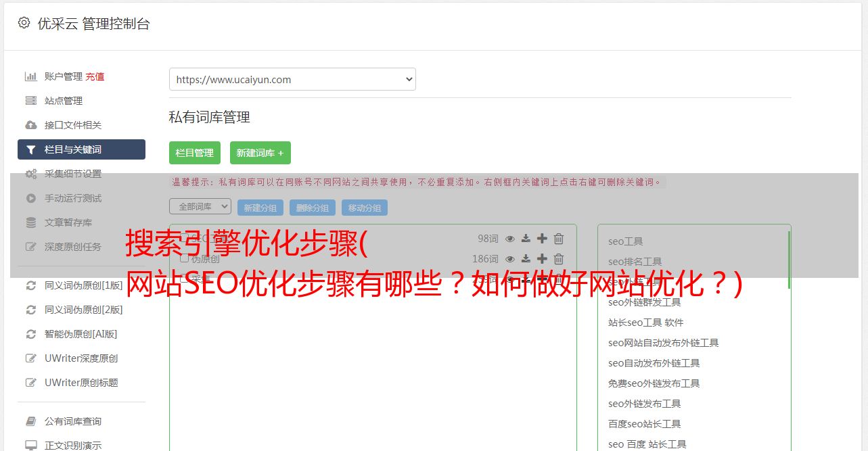This screenshot has height=451, width=868.
Task: Click the gears icon for 采集细节设置
Action: pyautogui.click(x=31, y=174)
